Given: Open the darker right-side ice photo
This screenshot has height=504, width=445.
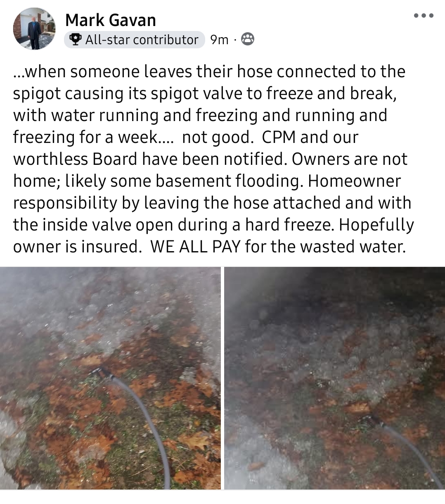Looking at the screenshot, I should (334, 378).
